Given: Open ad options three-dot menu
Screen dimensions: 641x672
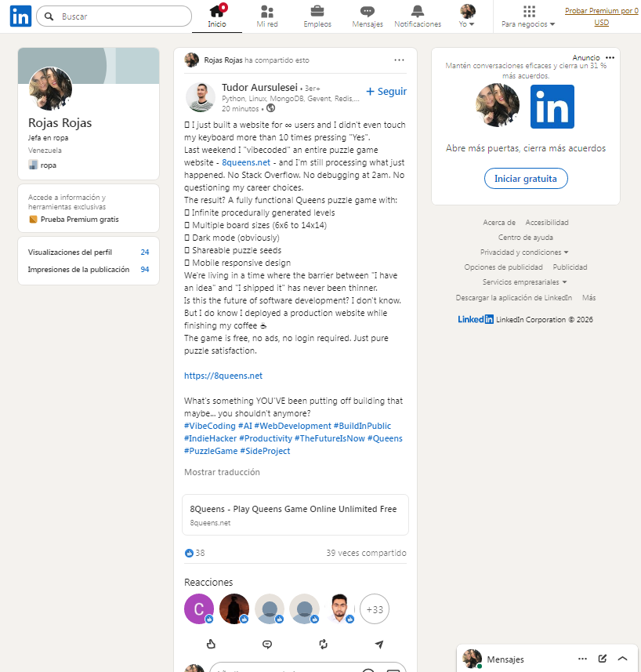Looking at the screenshot, I should (610, 57).
